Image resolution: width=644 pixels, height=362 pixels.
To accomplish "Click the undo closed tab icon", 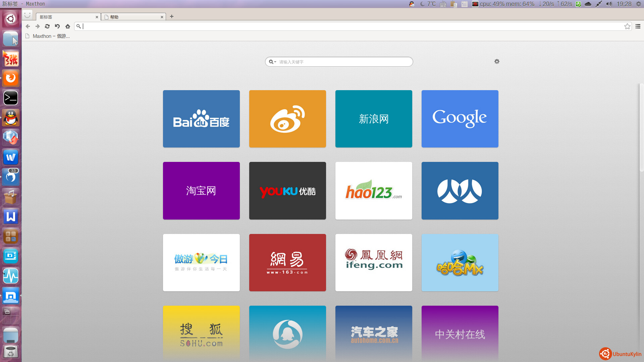I will (57, 26).
